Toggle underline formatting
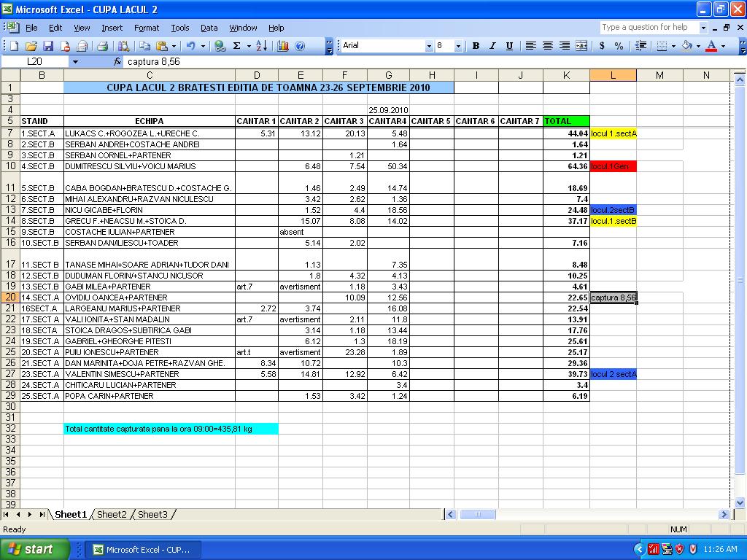This screenshot has height=560, width=747. [x=509, y=46]
